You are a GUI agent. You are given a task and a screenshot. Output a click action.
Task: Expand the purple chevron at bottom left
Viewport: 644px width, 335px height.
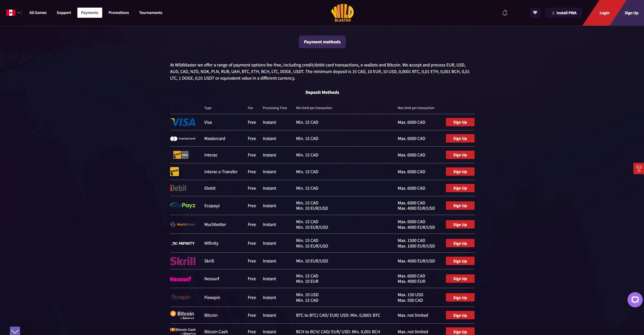click(x=15, y=331)
